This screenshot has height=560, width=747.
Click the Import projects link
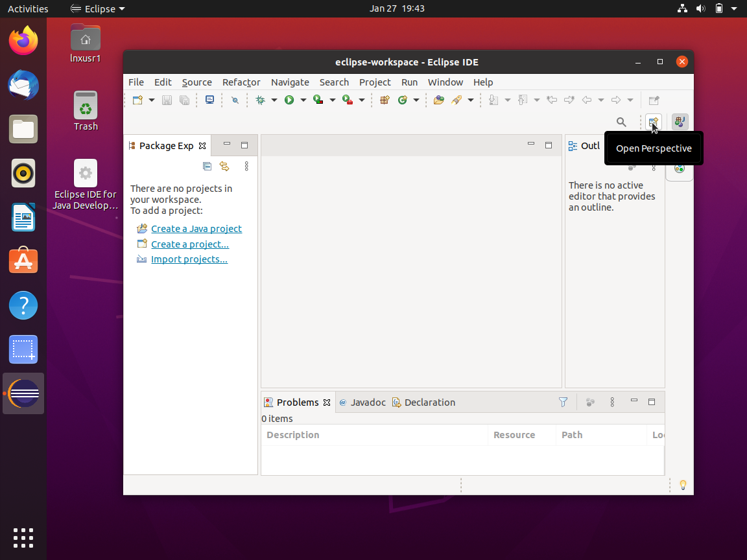189,259
